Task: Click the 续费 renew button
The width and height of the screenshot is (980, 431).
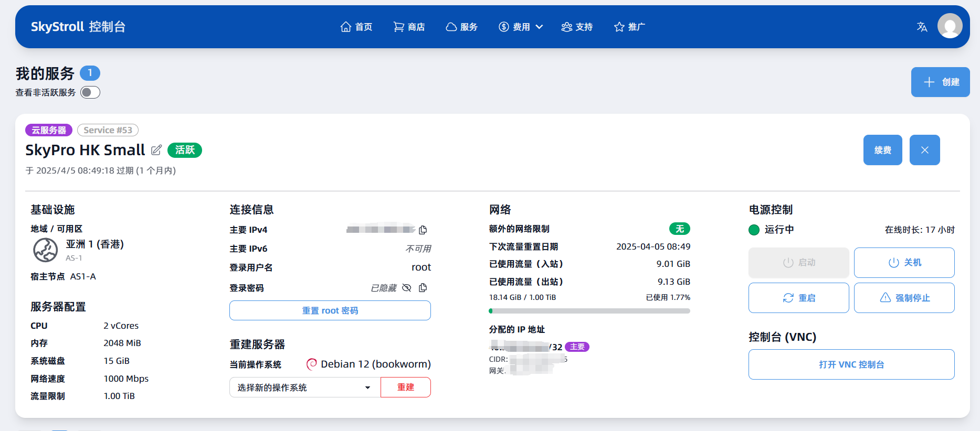Action: click(883, 150)
